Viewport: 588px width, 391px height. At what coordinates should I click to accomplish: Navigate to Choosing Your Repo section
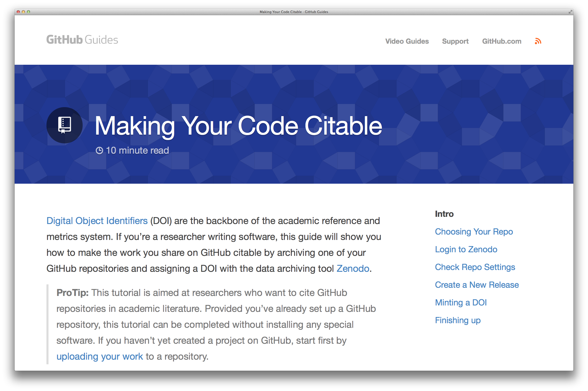[474, 232]
